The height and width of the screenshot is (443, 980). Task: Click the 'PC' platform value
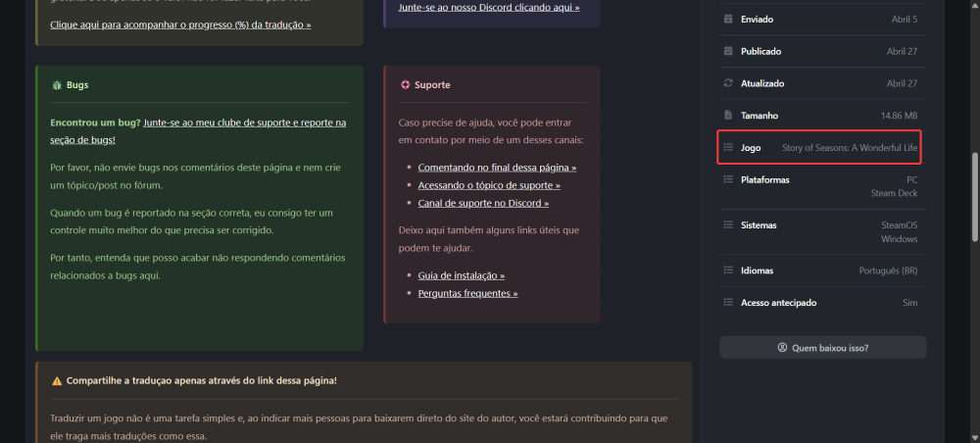[912, 179]
